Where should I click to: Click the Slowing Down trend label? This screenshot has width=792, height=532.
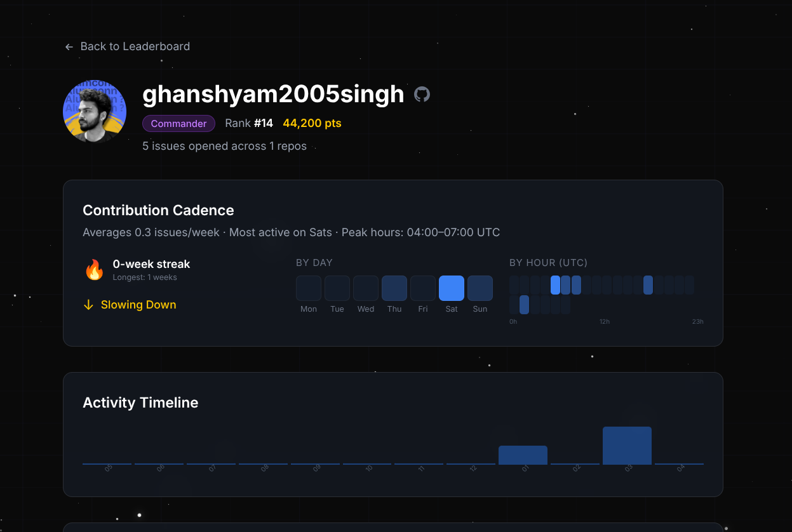click(138, 305)
